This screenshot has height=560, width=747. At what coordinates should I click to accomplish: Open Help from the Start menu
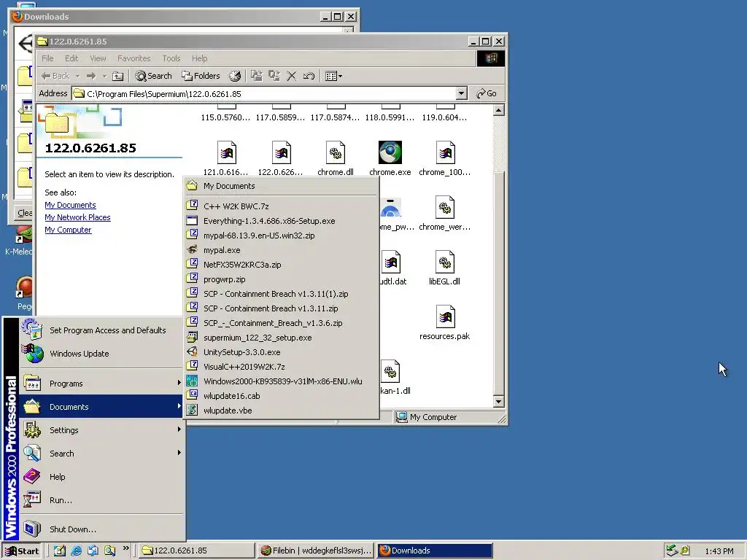(x=101, y=477)
